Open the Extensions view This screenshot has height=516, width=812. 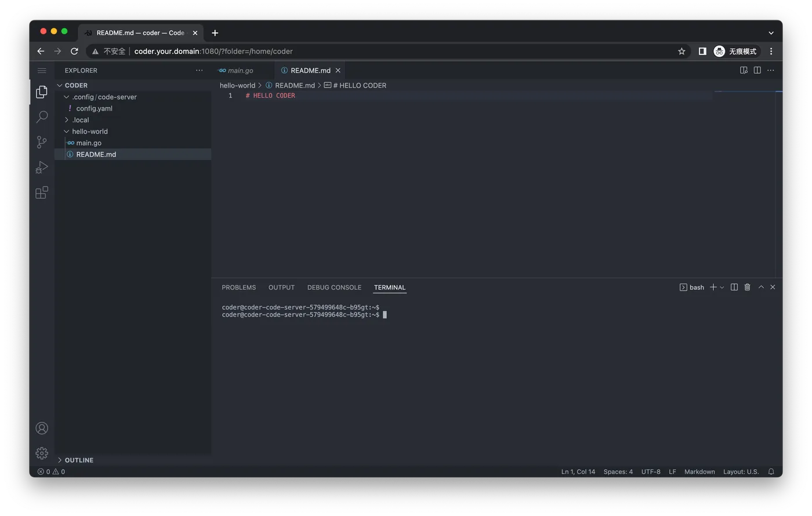pos(42,192)
